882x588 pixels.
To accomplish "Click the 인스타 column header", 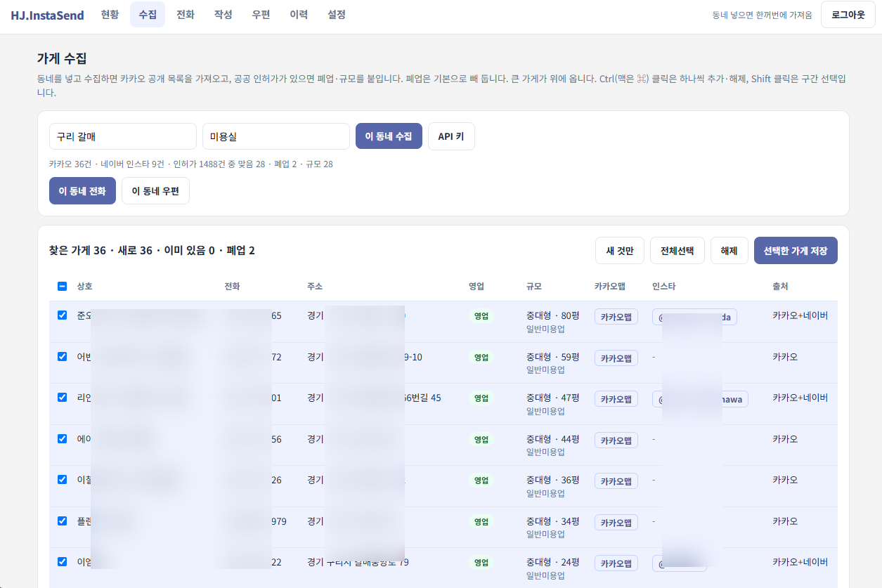I will tap(664, 287).
